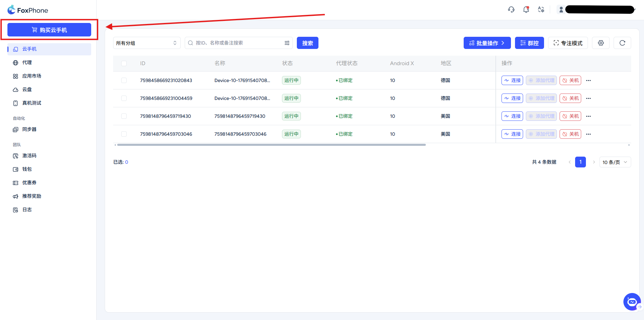Open more options for first device row
Viewport: 644px width, 320px height.
589,80
